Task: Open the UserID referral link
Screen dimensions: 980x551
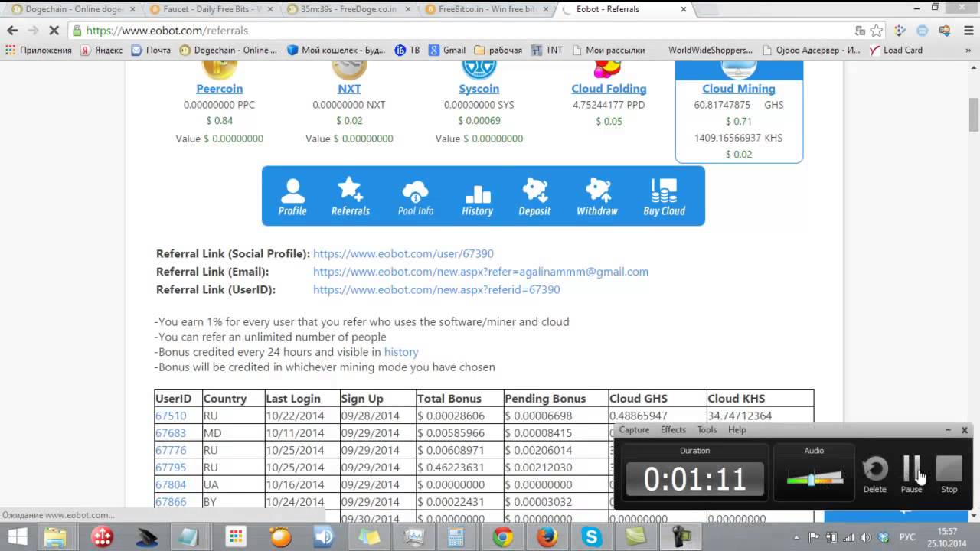Action: click(436, 290)
